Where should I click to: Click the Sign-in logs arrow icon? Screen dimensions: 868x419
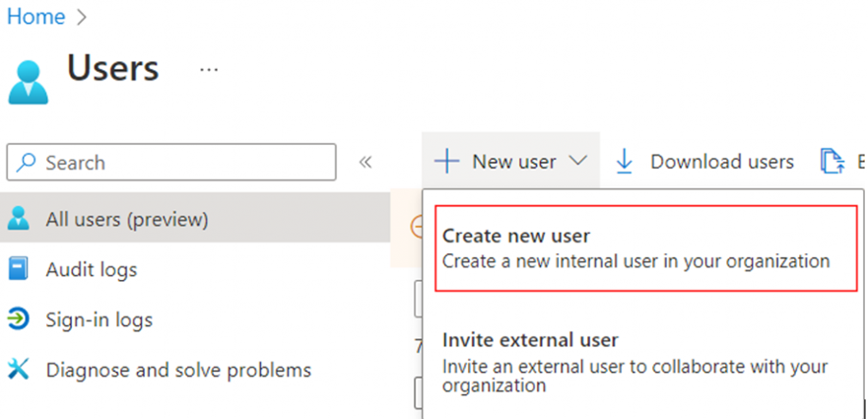tap(19, 319)
